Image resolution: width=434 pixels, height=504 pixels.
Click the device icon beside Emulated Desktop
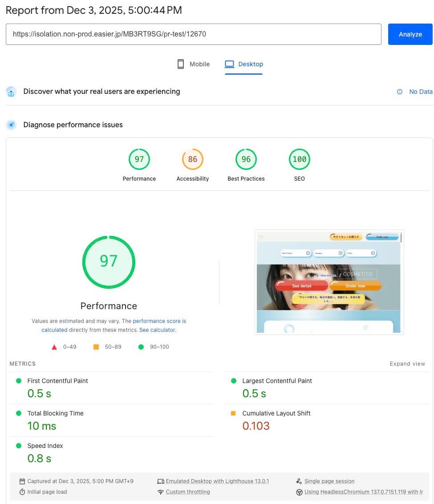[161, 481]
